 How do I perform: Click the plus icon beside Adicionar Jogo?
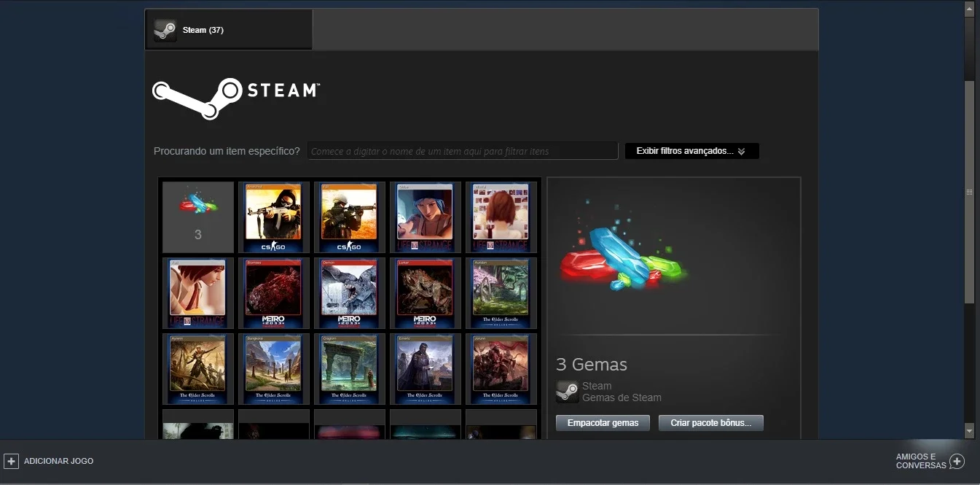click(11, 461)
